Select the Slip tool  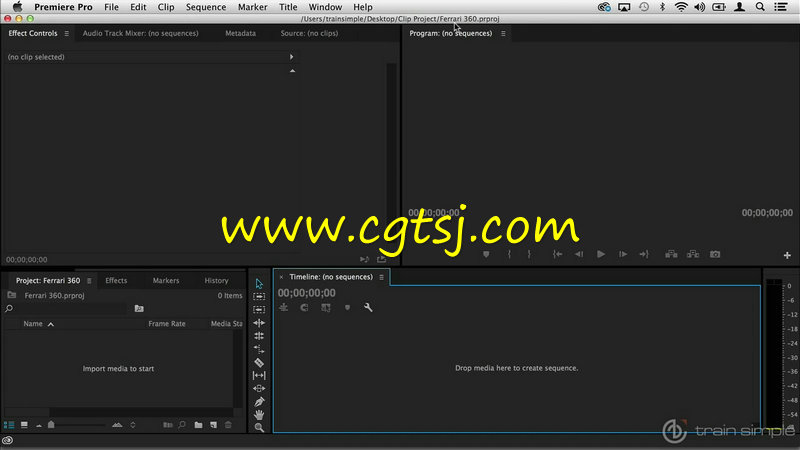click(259, 376)
